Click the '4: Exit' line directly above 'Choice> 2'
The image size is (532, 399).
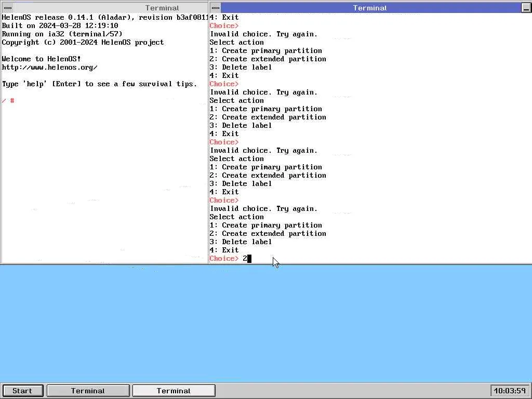point(224,250)
